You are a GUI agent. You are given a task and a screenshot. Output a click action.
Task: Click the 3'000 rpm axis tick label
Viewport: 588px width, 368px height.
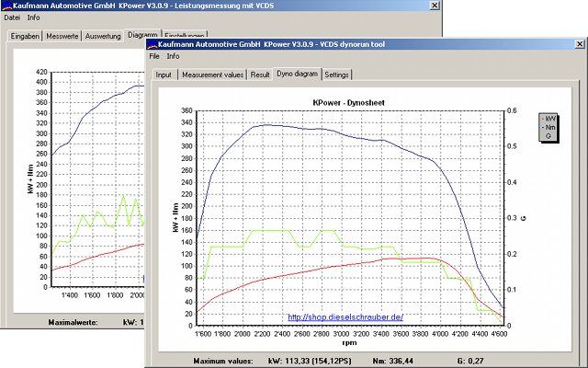click(341, 333)
